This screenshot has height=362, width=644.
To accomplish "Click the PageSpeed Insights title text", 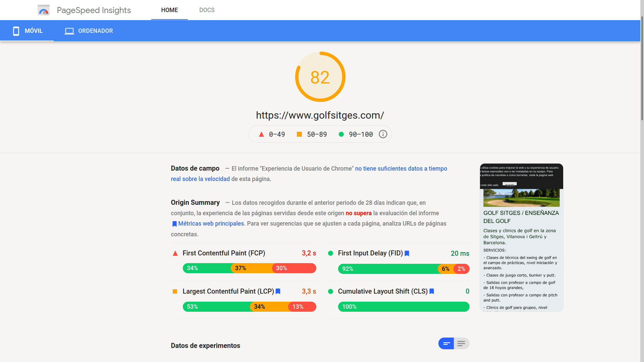I will click(94, 10).
